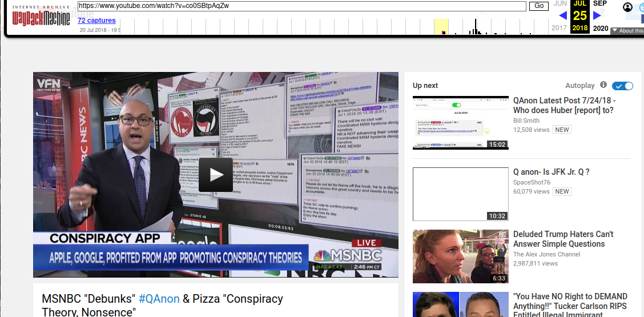The image size is (644, 317).
Task: Select year 2017 in timeline
Action: [559, 29]
